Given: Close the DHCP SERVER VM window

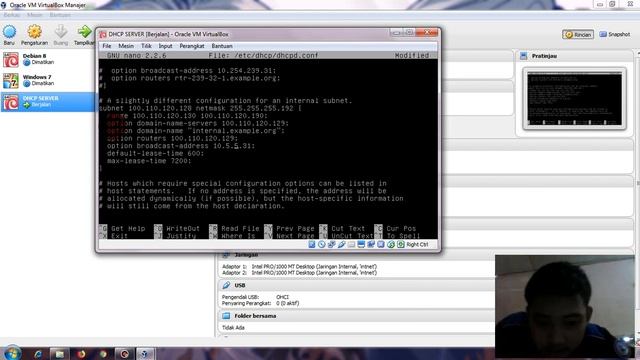Looking at the screenshot, I should pos(427,33).
